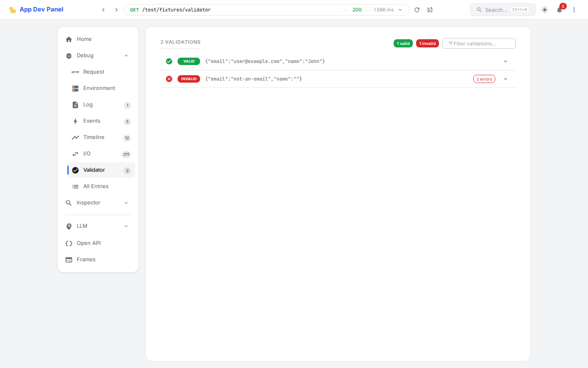Toggle the '1 valid' filter badge
The image size is (588, 368).
pos(403,43)
